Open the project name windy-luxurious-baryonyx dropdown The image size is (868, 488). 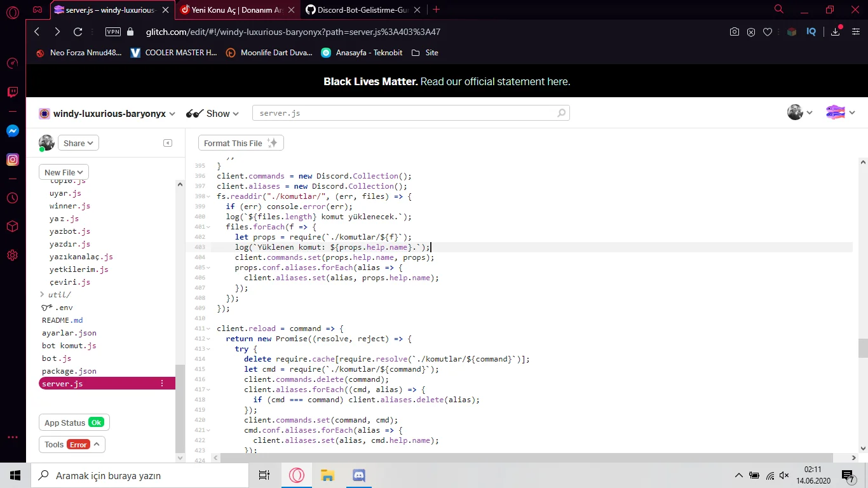(107, 114)
